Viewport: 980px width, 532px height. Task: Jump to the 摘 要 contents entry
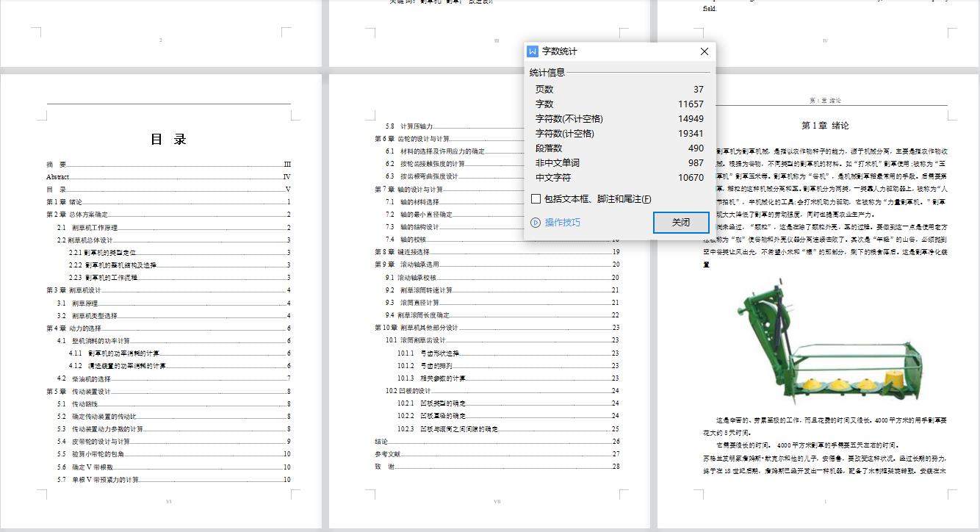tap(168, 165)
